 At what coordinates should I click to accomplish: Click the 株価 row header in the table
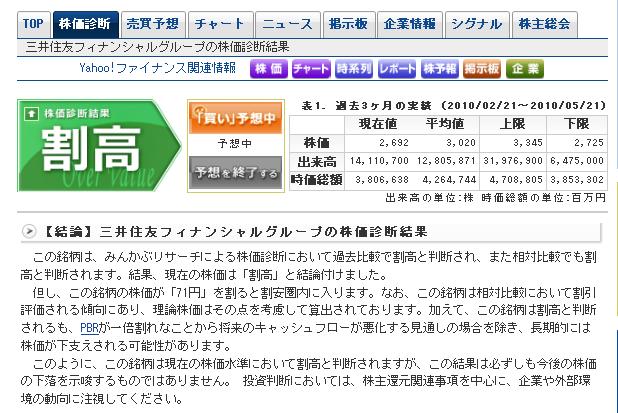click(x=317, y=143)
